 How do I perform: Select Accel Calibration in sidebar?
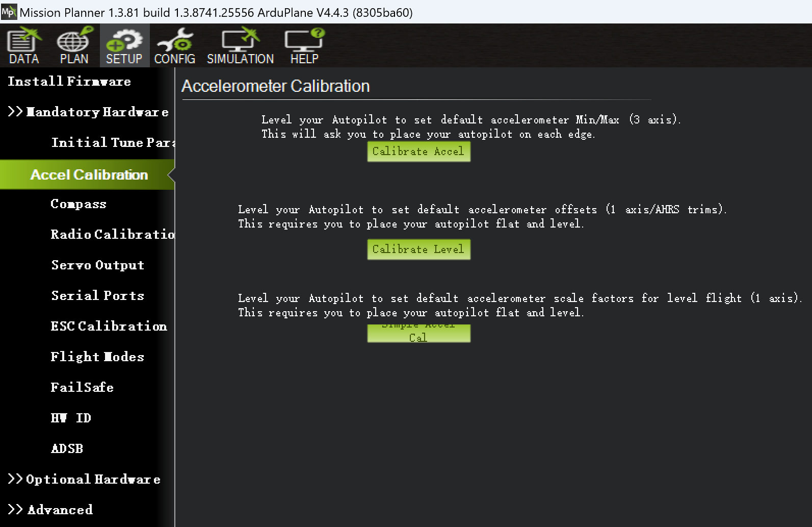coord(87,174)
